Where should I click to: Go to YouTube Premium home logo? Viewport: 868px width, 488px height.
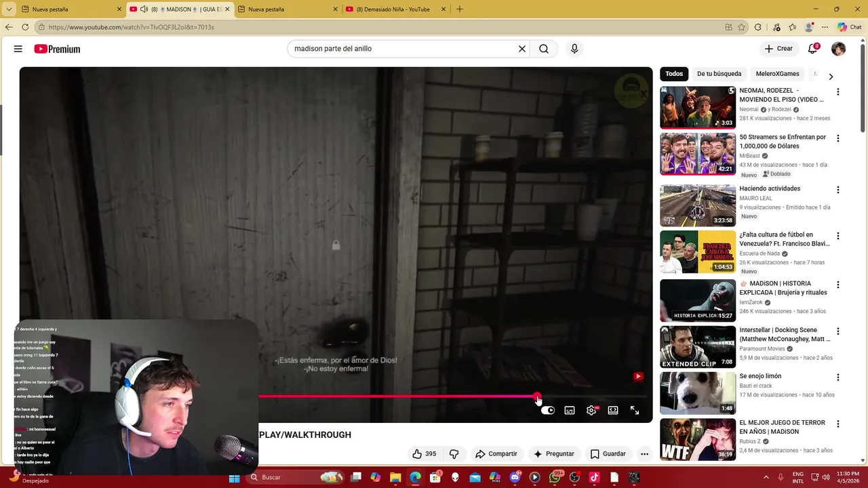57,49
